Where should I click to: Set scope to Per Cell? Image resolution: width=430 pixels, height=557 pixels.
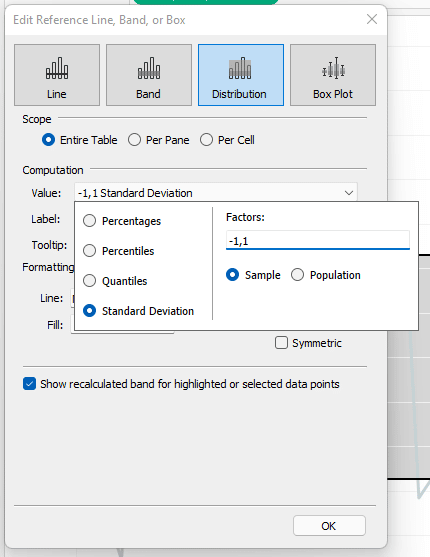206,140
